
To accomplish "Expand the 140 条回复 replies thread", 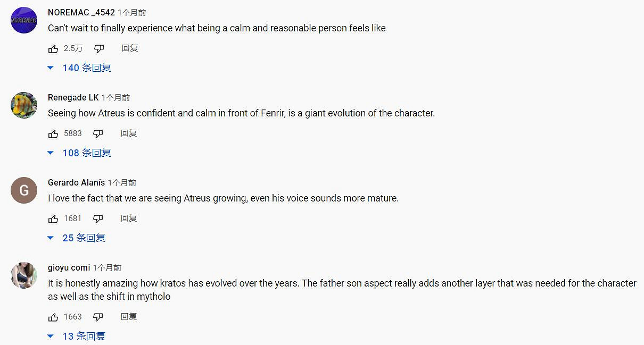I will [80, 68].
